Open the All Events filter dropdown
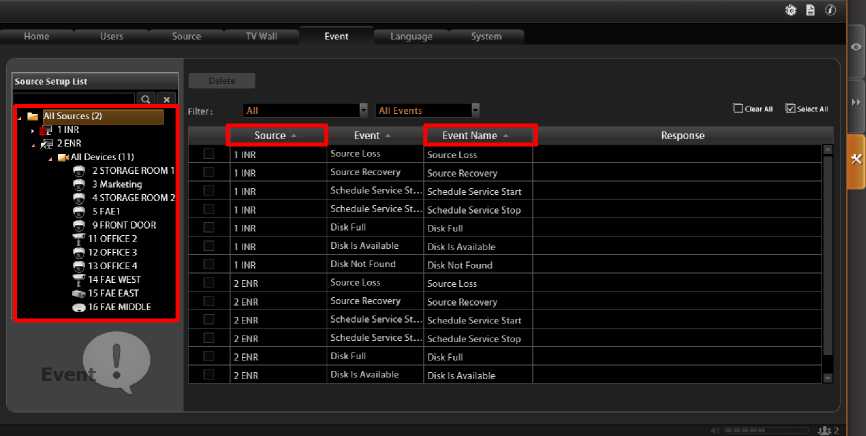866x436 pixels. pyautogui.click(x=475, y=110)
